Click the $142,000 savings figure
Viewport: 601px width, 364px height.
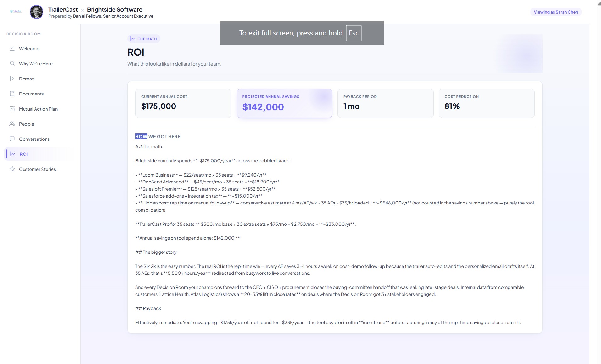point(263,107)
